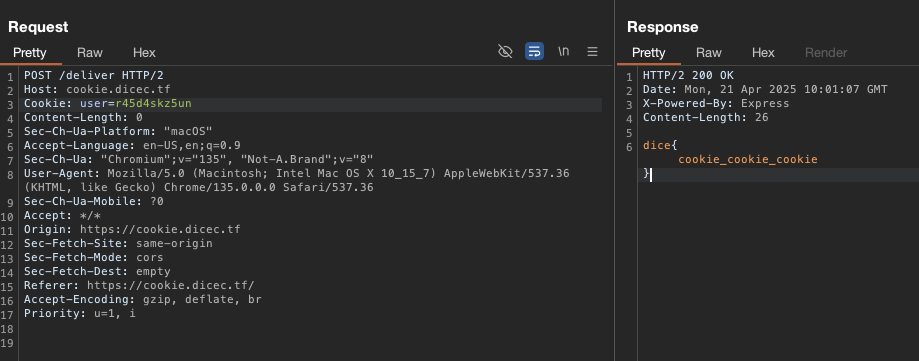
Task: Click the 'dice{' line in response body
Action: (x=660, y=145)
